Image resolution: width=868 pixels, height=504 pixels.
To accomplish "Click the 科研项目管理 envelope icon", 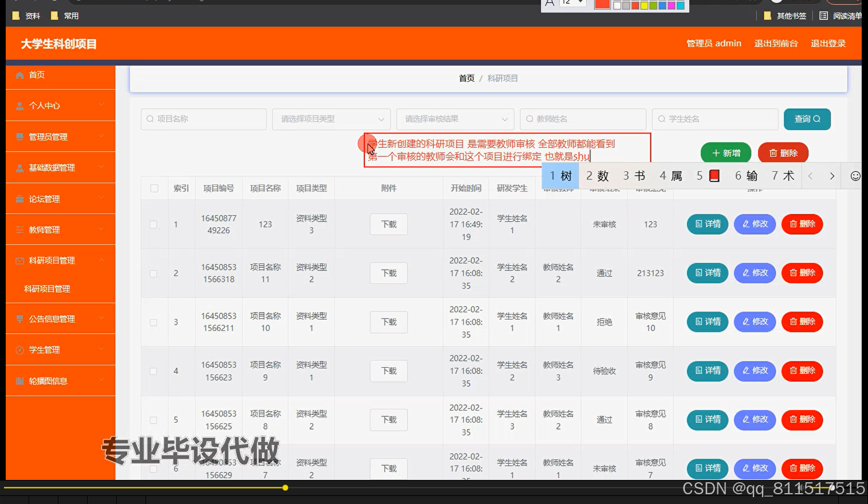I will pyautogui.click(x=20, y=261).
